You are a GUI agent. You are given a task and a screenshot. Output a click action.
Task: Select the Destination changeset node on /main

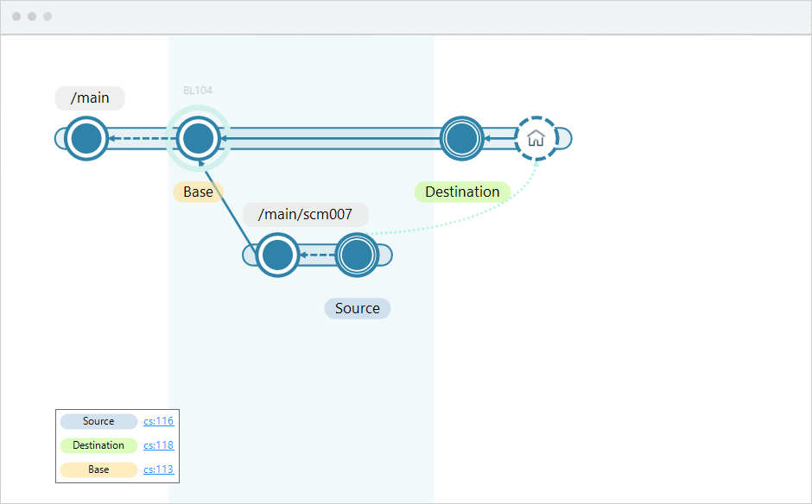pyautogui.click(x=462, y=137)
